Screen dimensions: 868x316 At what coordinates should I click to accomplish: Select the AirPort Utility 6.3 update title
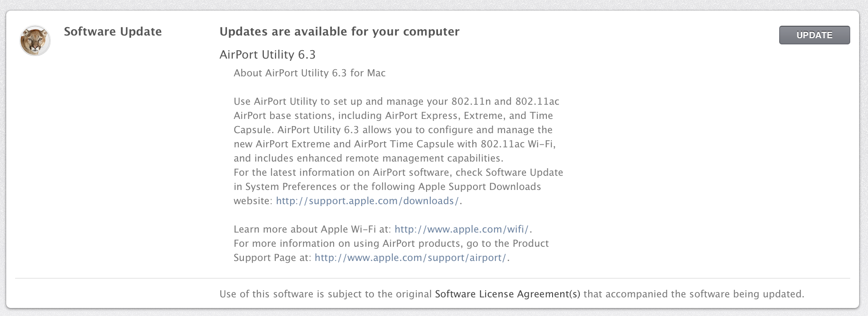(x=267, y=55)
